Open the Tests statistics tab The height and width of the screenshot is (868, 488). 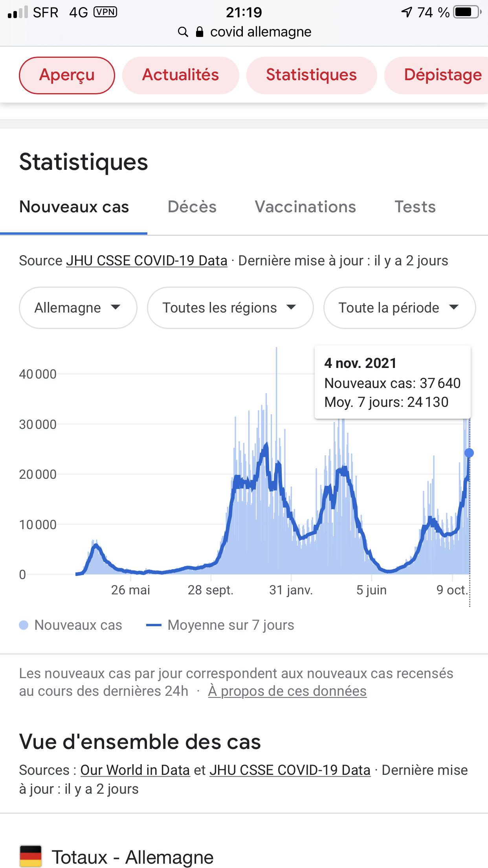[415, 207]
